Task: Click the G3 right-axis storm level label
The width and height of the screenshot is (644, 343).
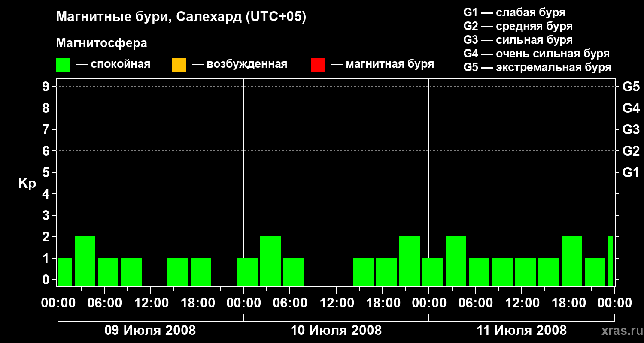Action: (x=631, y=129)
